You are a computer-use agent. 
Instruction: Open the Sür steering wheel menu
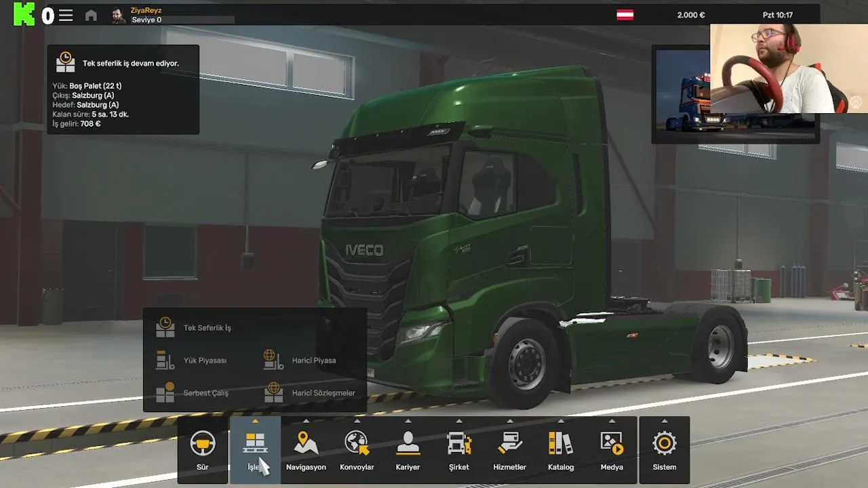click(x=202, y=451)
